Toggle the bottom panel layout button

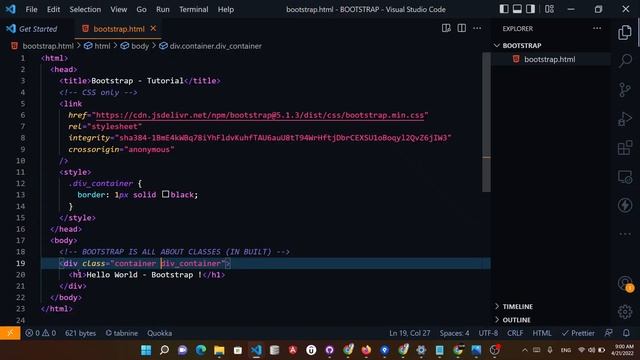tap(517, 9)
